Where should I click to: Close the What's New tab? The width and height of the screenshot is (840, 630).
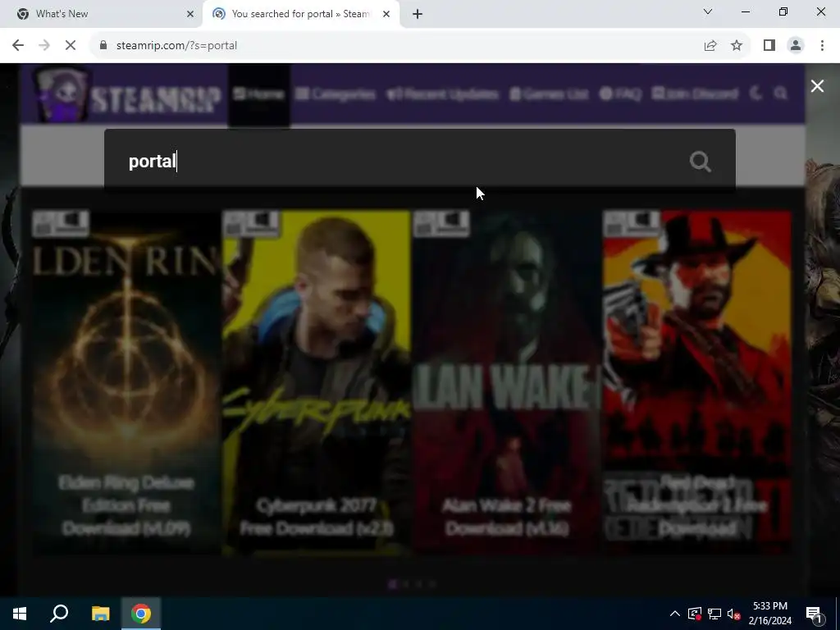[190, 14]
